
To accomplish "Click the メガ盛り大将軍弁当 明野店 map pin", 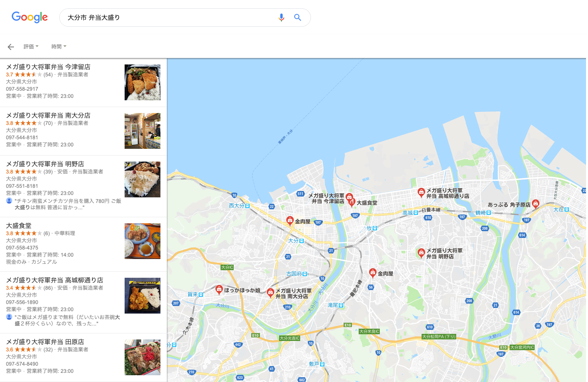I will pos(421,253).
